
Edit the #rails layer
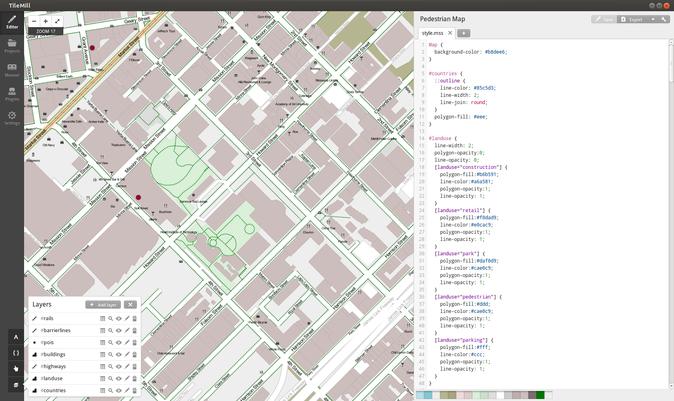[127, 318]
